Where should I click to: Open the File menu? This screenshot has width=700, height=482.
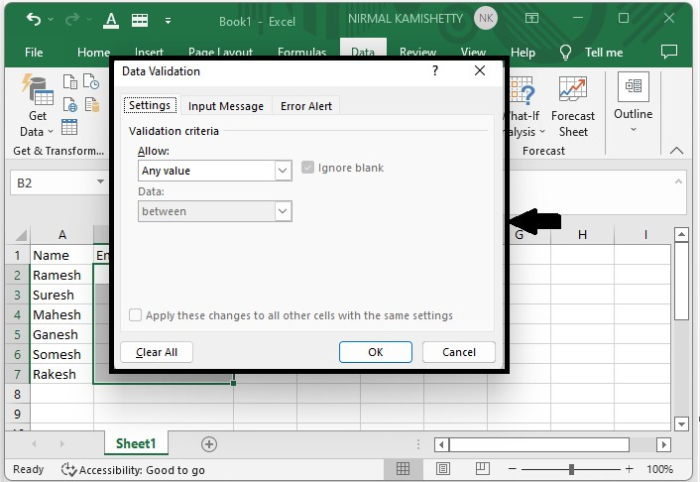(x=34, y=53)
